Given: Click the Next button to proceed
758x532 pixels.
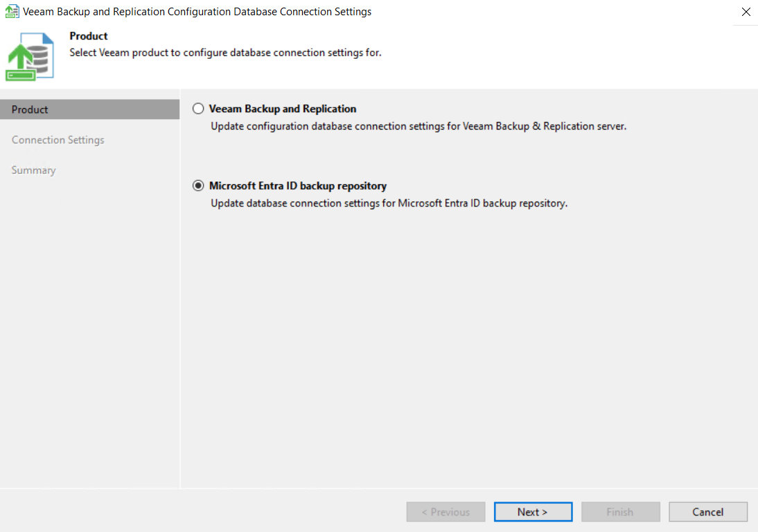Looking at the screenshot, I should click(533, 512).
